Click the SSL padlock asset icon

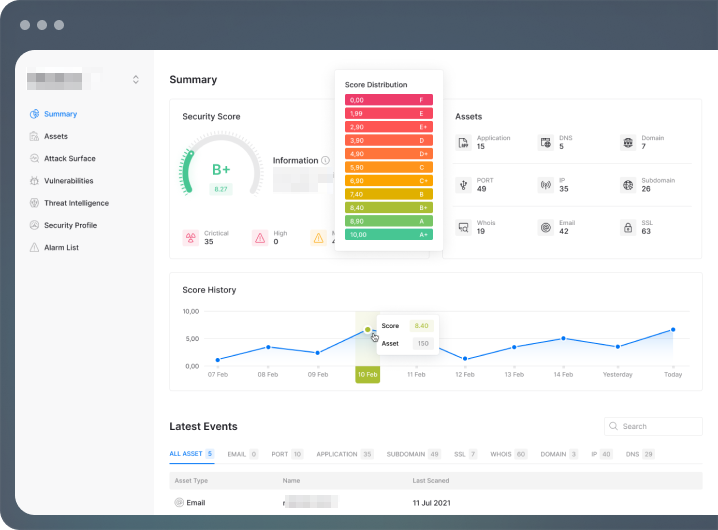click(628, 227)
